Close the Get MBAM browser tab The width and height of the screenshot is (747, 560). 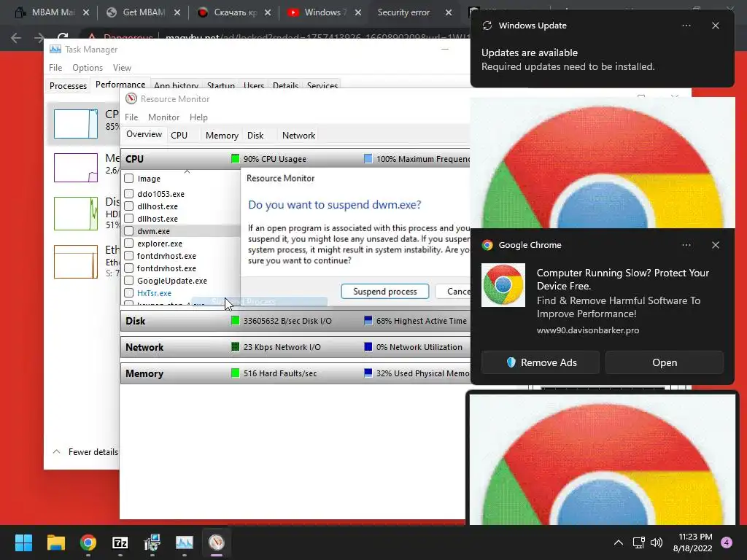coord(177,12)
